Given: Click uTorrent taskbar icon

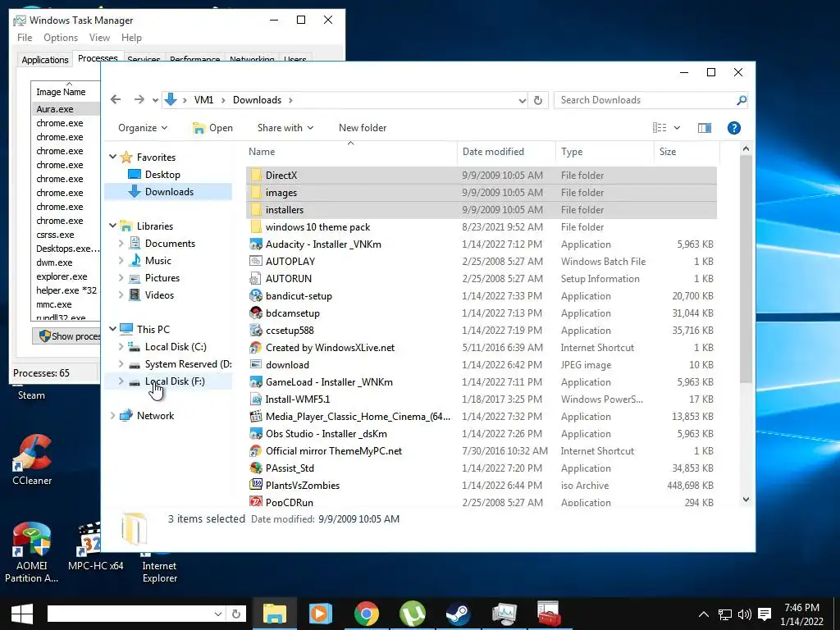Looking at the screenshot, I should tap(412, 614).
